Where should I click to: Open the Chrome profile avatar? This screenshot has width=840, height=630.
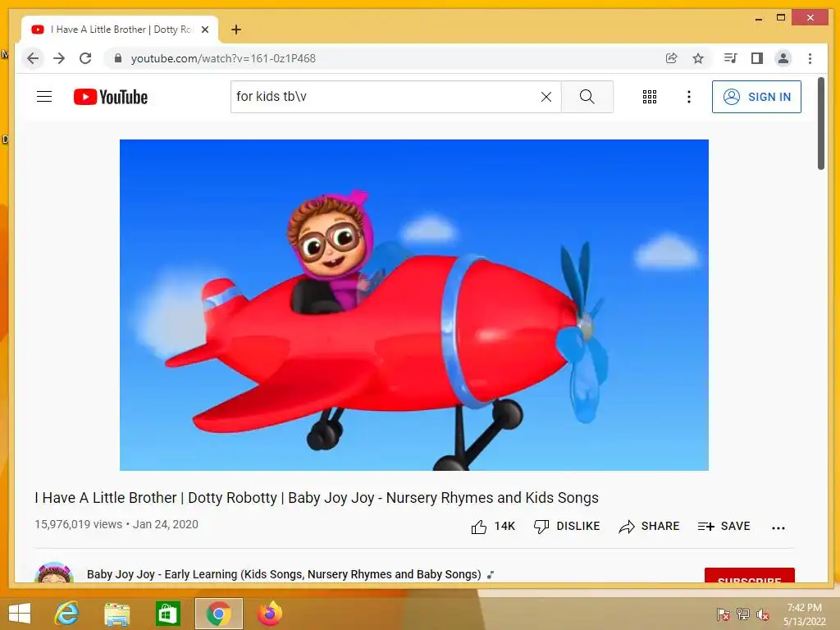coord(783,58)
